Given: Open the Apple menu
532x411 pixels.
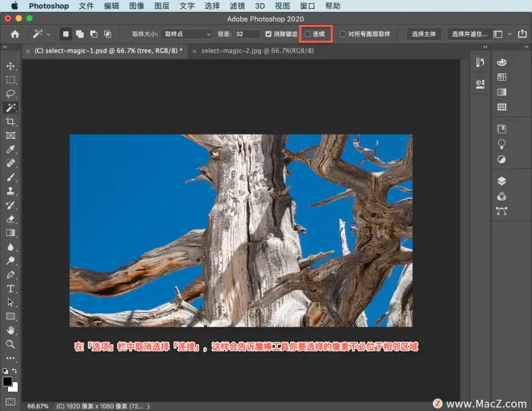Looking at the screenshot, I should tap(15, 6).
